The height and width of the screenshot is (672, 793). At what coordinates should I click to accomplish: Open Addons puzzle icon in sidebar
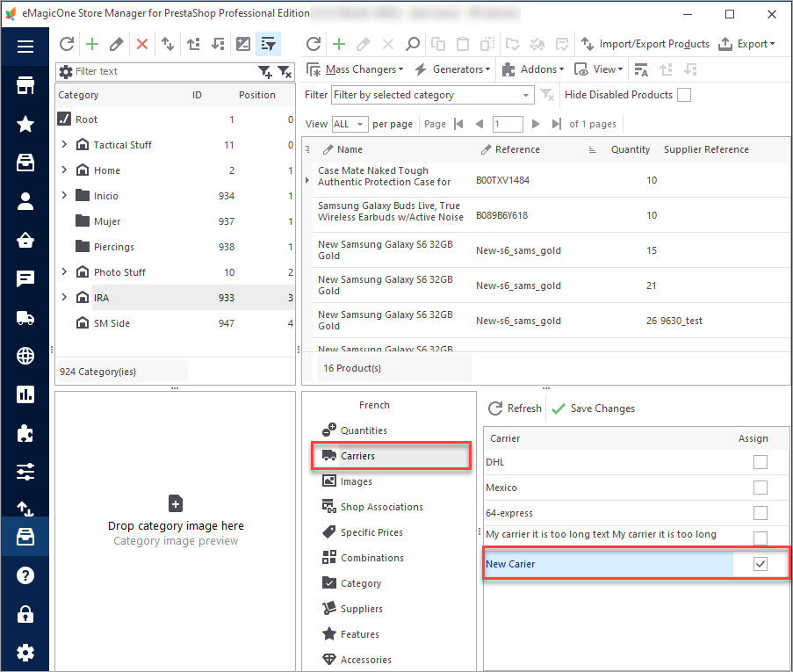click(x=25, y=433)
